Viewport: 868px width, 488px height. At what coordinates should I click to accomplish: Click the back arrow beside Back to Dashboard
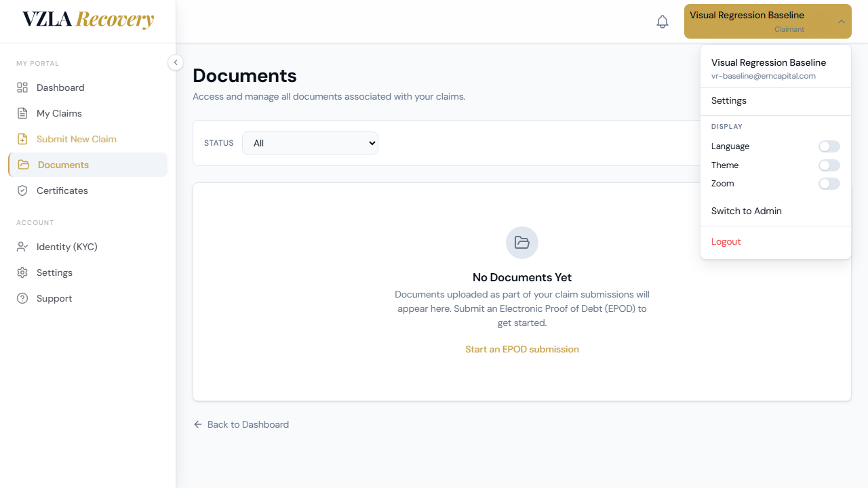[198, 424]
